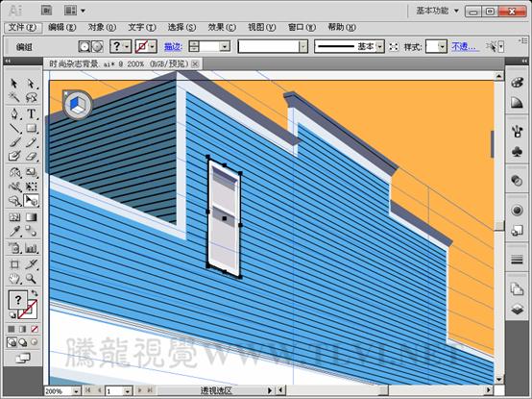Screen dimensions: 532x399
Task: Select the Lasso tool
Action: coord(31,97)
